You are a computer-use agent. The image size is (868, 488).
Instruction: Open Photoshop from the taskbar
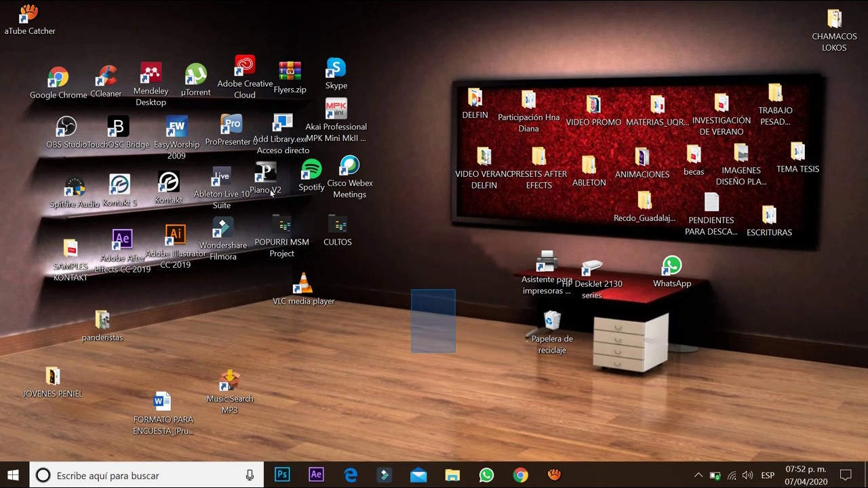point(282,475)
